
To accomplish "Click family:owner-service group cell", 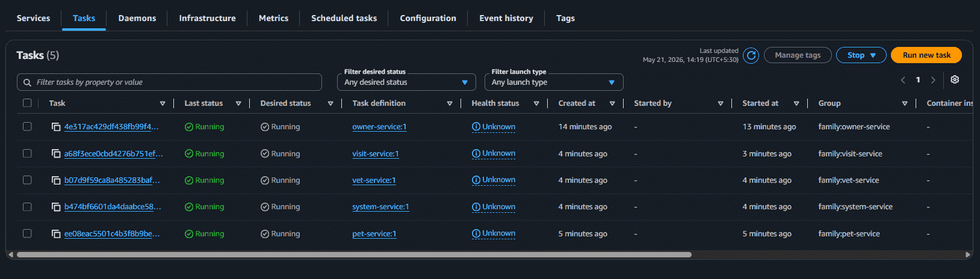I will [x=854, y=127].
